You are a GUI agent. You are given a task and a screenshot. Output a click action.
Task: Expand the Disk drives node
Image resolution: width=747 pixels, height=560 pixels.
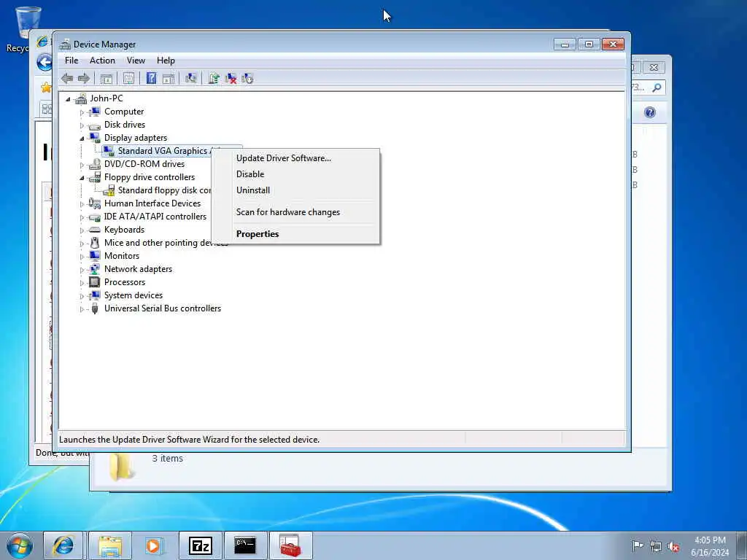pyautogui.click(x=82, y=125)
